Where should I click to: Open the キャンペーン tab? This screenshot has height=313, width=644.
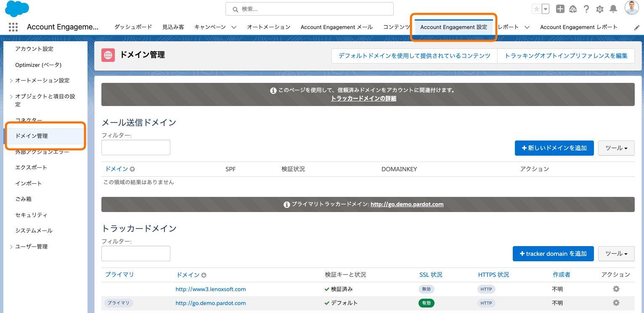point(210,27)
